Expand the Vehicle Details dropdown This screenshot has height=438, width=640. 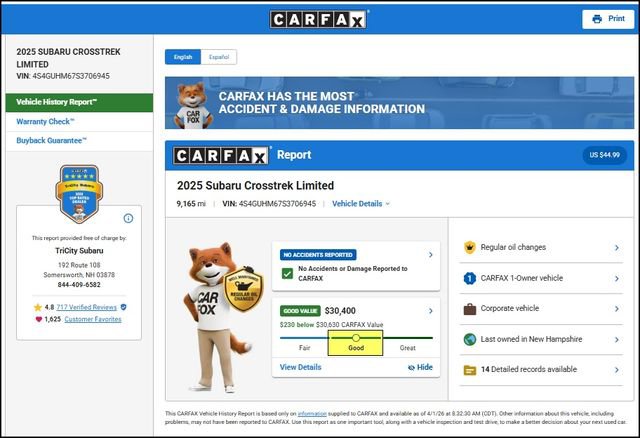pyautogui.click(x=361, y=204)
